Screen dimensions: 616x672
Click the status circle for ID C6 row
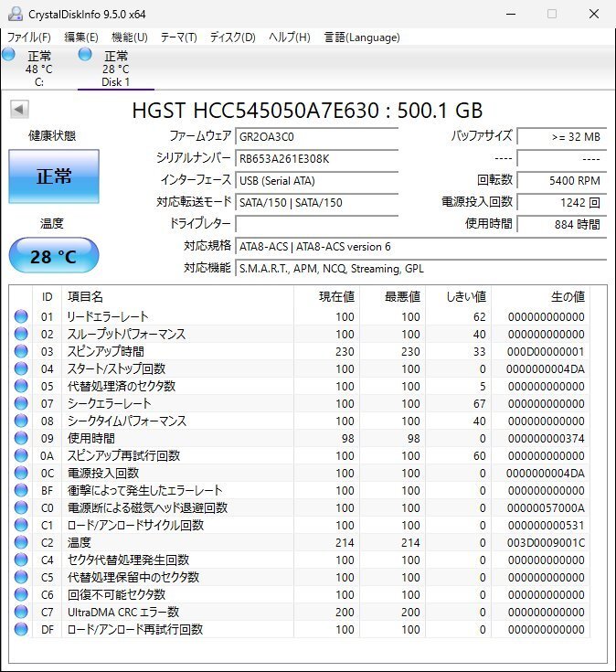pos(21,594)
